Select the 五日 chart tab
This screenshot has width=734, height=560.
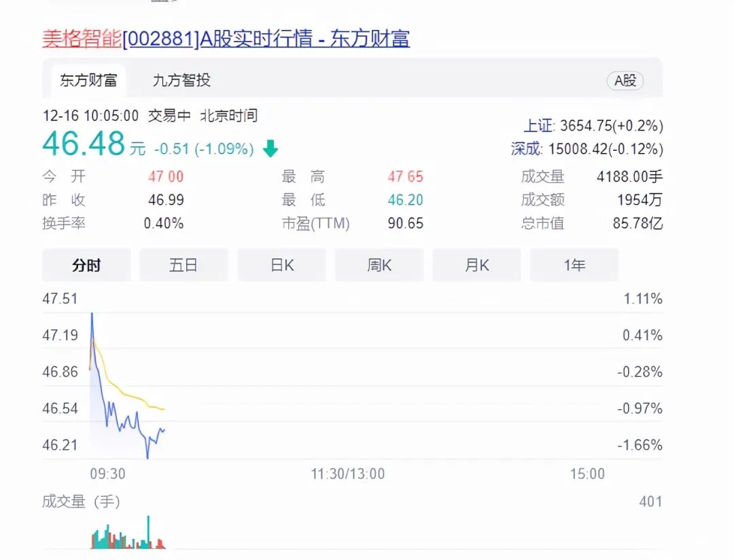[x=183, y=265]
